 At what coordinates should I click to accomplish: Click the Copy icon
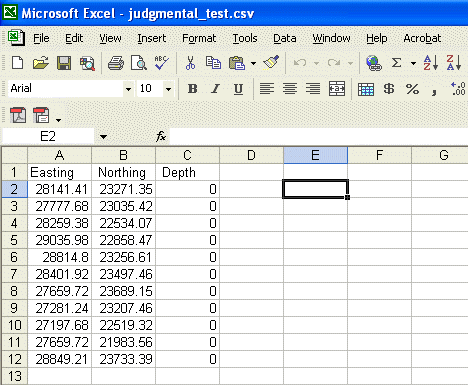213,63
